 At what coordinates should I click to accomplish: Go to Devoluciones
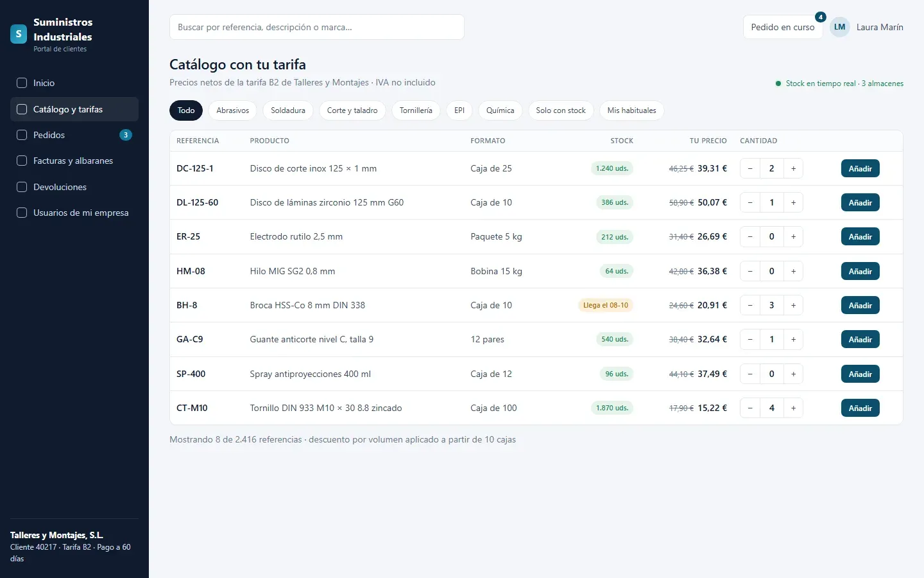click(x=74, y=187)
